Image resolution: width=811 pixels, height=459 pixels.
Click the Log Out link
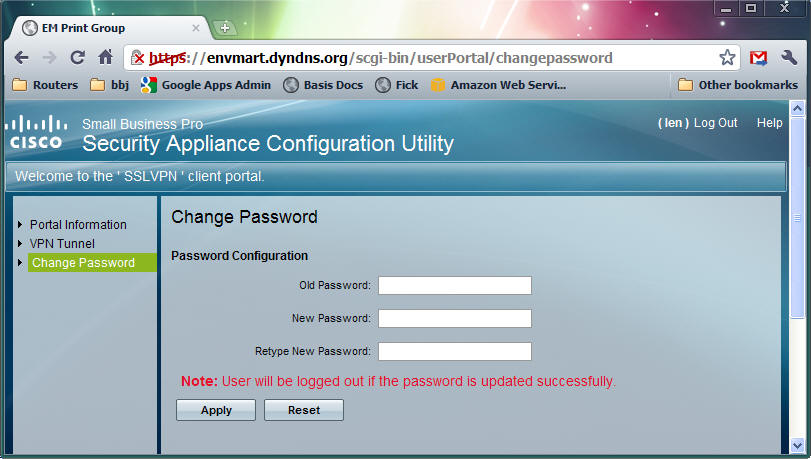point(715,123)
